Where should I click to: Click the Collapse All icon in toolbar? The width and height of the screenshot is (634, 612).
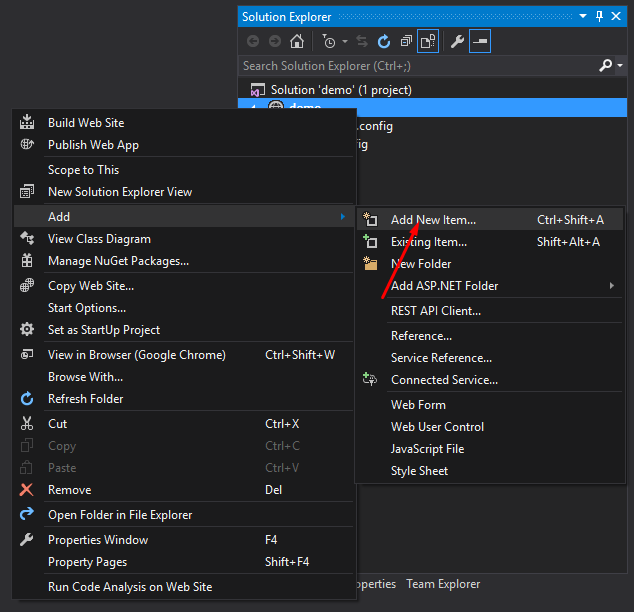coord(406,41)
